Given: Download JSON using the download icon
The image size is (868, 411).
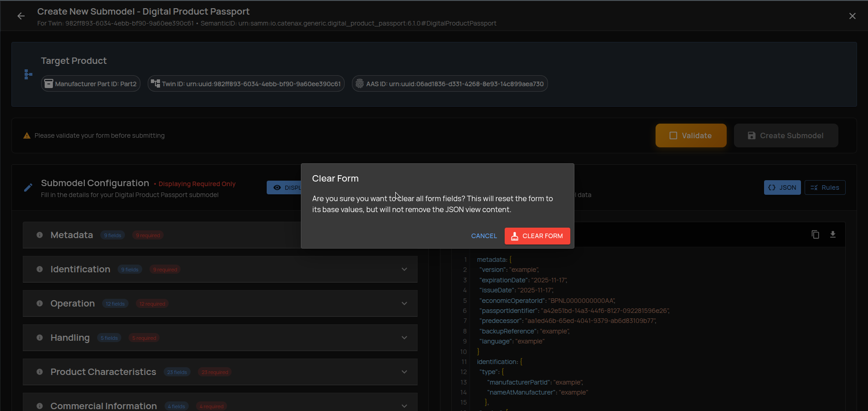Looking at the screenshot, I should pyautogui.click(x=832, y=234).
